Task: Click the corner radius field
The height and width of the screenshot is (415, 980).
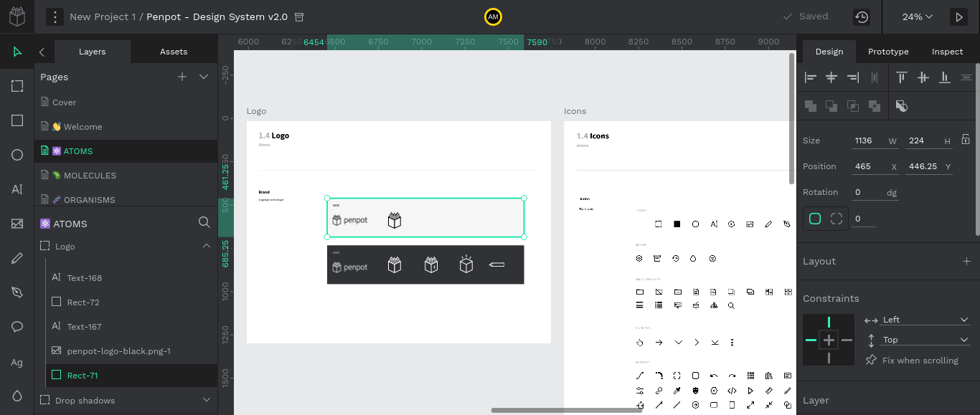Action: [x=864, y=219]
